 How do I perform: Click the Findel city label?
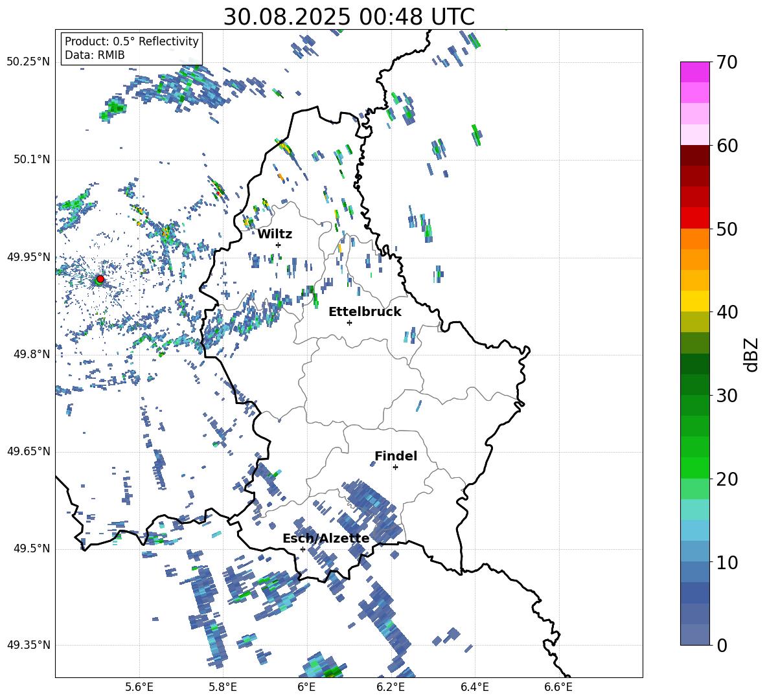[x=396, y=456]
